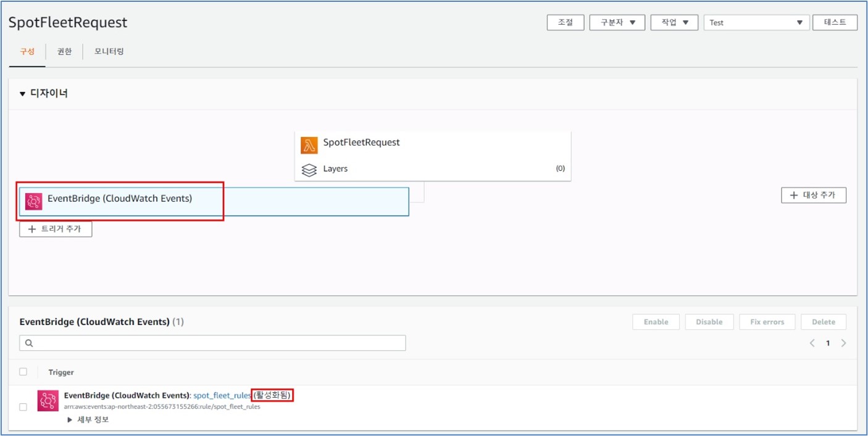
Task: Select the EventBridge (CloudWatch Events) trigger box
Action: tap(214, 202)
